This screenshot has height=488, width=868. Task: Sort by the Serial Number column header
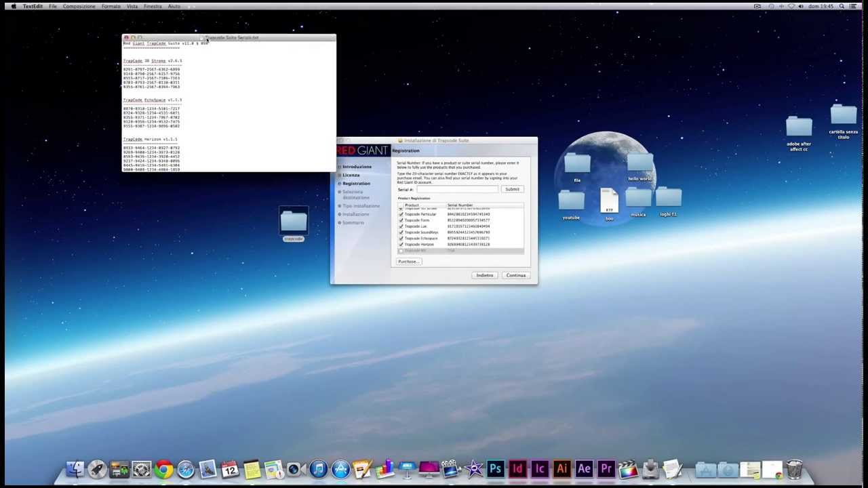click(460, 205)
